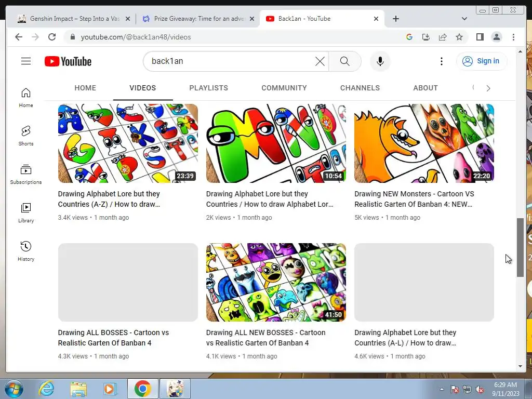Click the taskbar clock 6:29 AM
This screenshot has height=399, width=532.
click(506, 389)
